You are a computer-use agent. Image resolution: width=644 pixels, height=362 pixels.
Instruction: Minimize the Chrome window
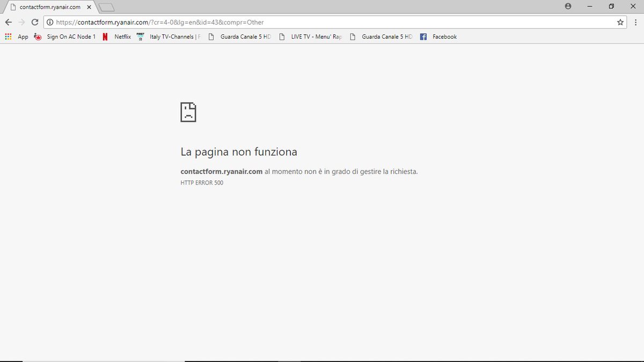(590, 6)
